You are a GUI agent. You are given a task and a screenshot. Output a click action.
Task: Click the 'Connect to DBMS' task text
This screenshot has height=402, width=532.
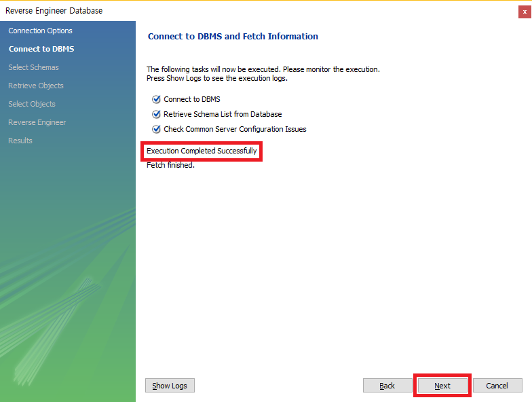(x=192, y=99)
